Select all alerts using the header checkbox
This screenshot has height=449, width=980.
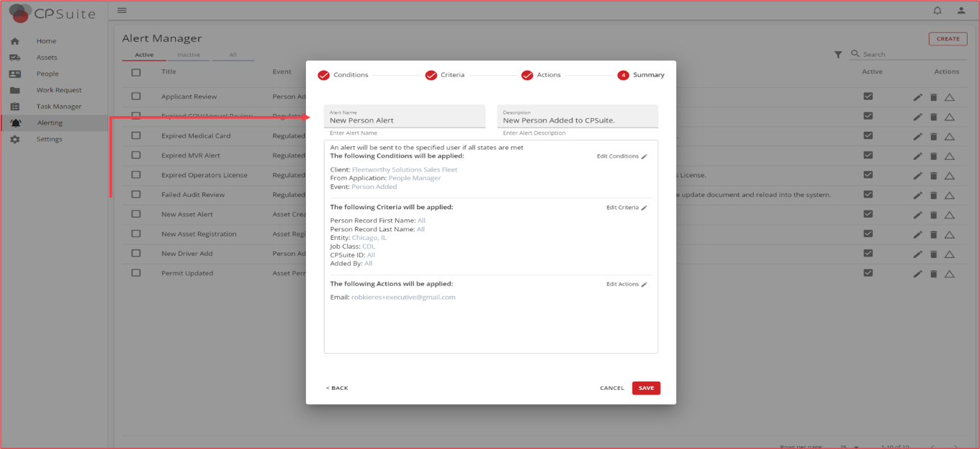[x=135, y=71]
